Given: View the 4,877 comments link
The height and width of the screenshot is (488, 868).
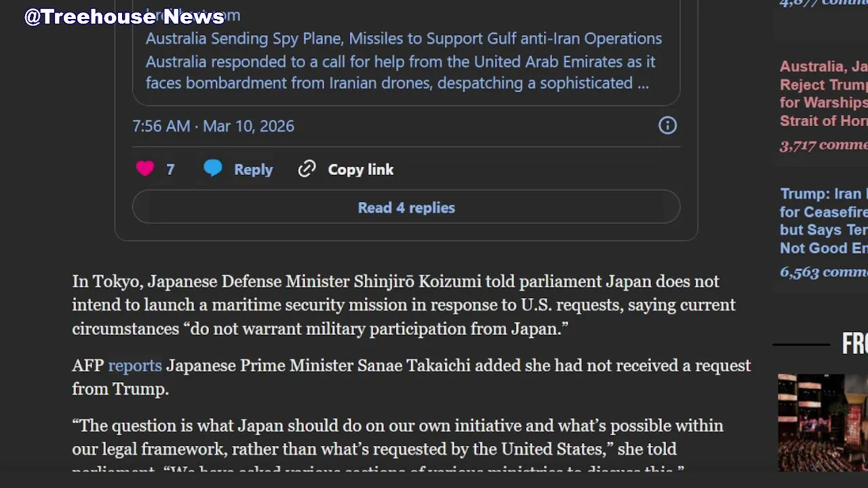Looking at the screenshot, I should click(x=823, y=3).
